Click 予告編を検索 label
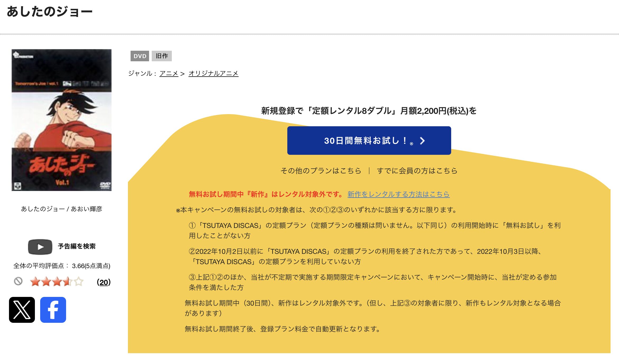Screen dimensions: 619x364 pyautogui.click(x=77, y=246)
